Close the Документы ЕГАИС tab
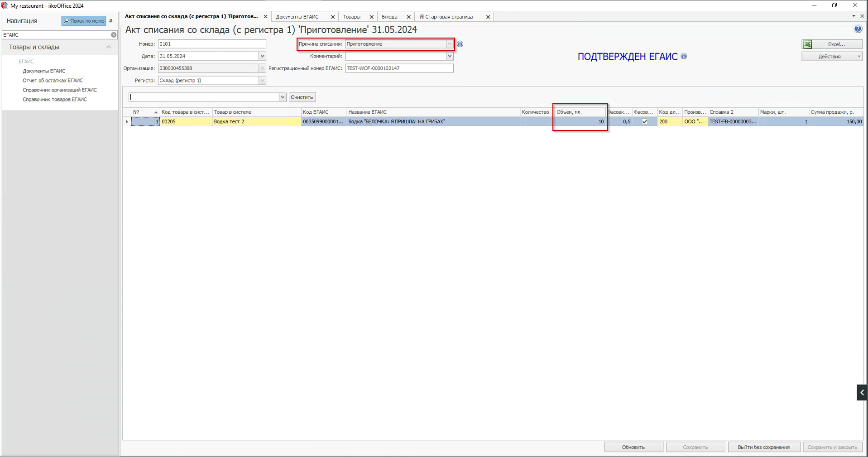 click(333, 17)
